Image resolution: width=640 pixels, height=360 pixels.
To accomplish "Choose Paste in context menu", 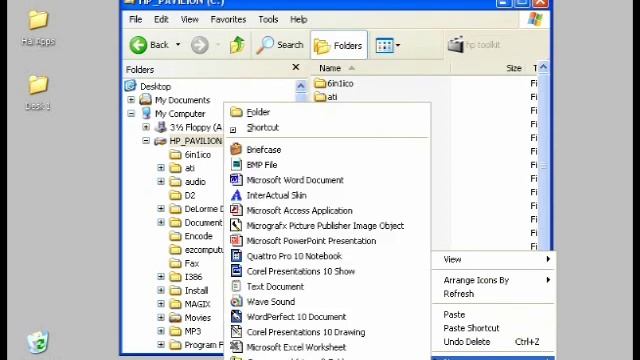I will (x=493, y=315).
